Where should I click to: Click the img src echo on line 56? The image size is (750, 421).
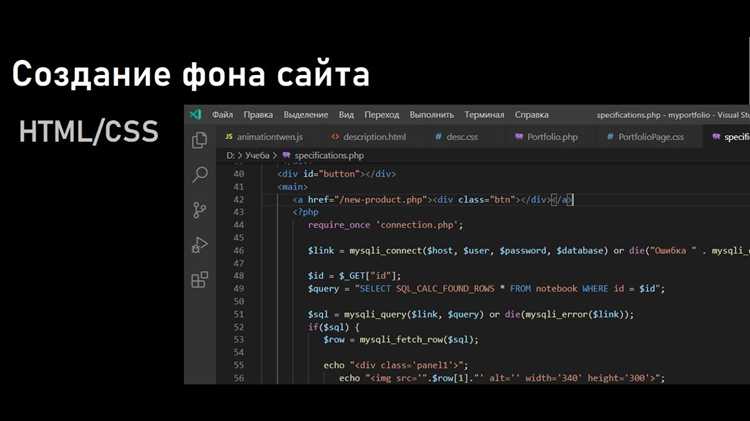pyautogui.click(x=502, y=378)
